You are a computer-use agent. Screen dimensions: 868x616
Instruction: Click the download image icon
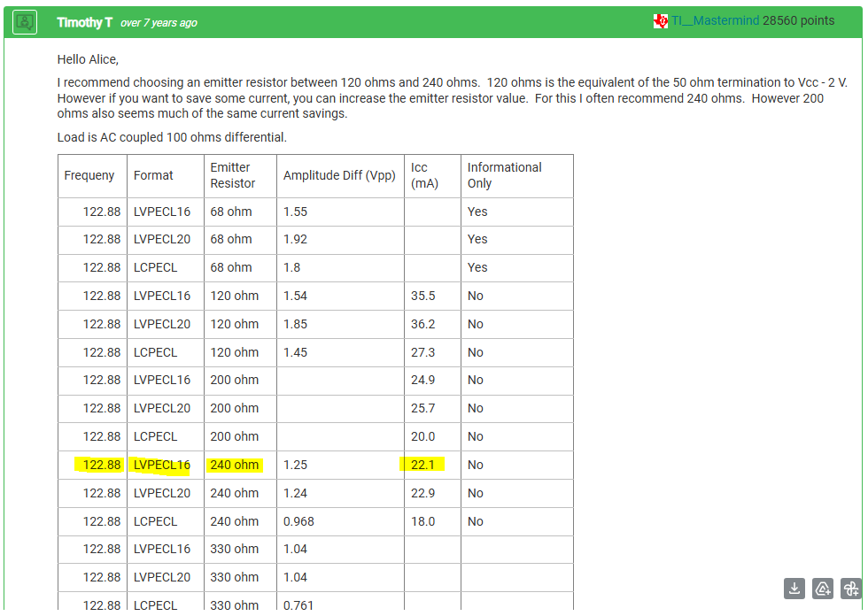click(794, 589)
